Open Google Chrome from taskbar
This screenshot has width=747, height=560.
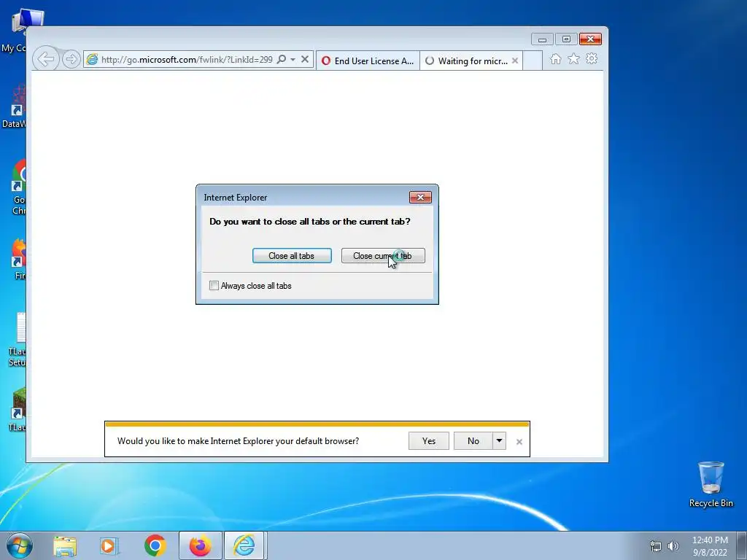(x=155, y=545)
